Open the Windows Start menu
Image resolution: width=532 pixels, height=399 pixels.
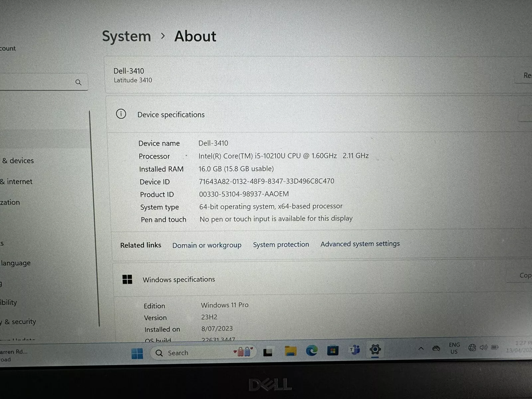tap(137, 353)
